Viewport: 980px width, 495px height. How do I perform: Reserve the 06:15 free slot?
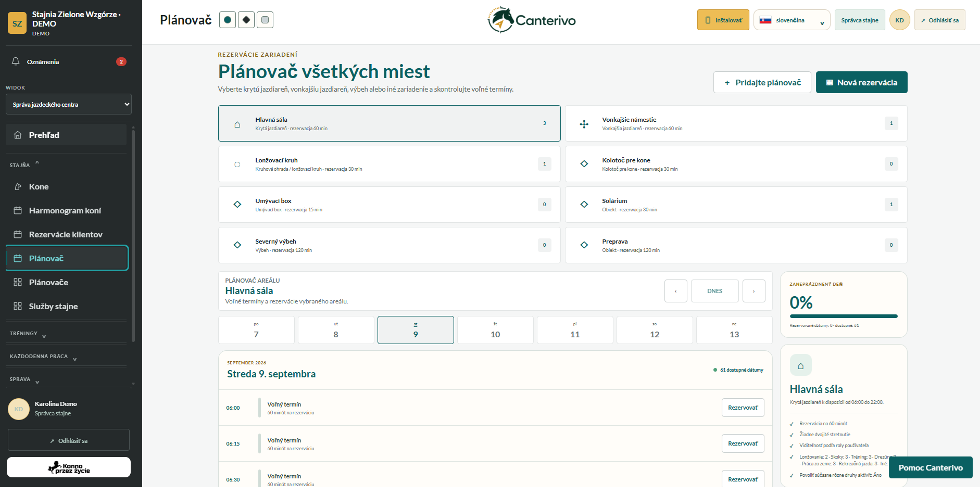point(743,443)
